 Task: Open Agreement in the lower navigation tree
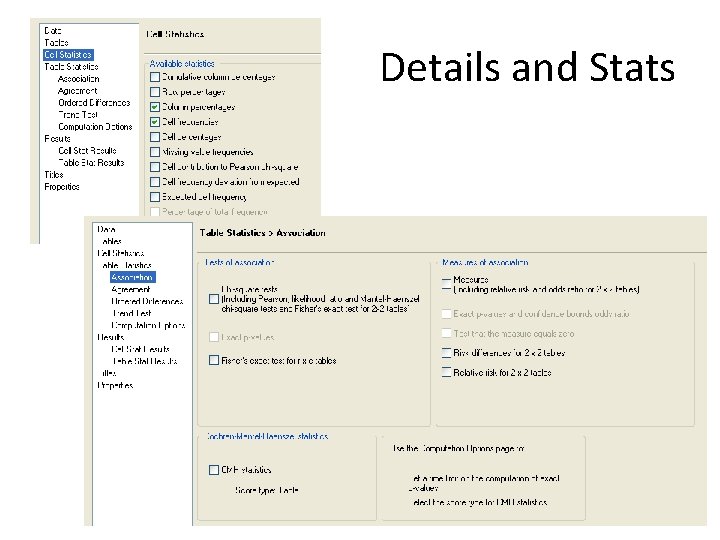click(x=131, y=289)
